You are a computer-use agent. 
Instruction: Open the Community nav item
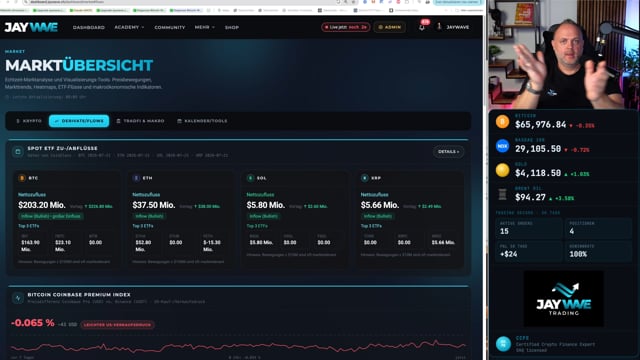click(170, 27)
